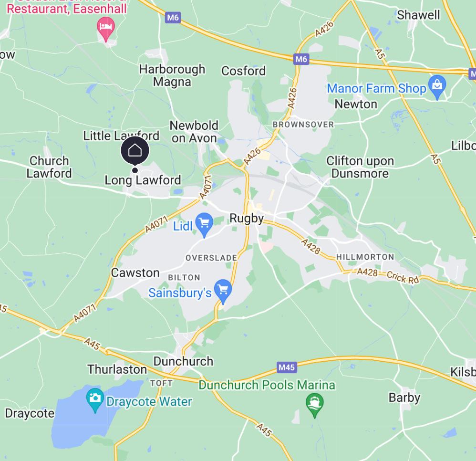Click the M45 motorway shield
This screenshot has height=461, width=476.
(287, 367)
